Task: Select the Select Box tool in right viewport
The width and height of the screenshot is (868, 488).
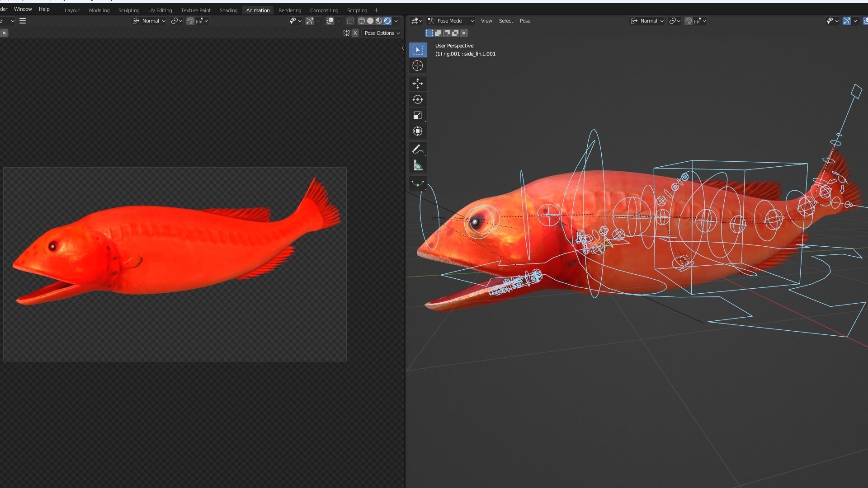Action: 418,50
